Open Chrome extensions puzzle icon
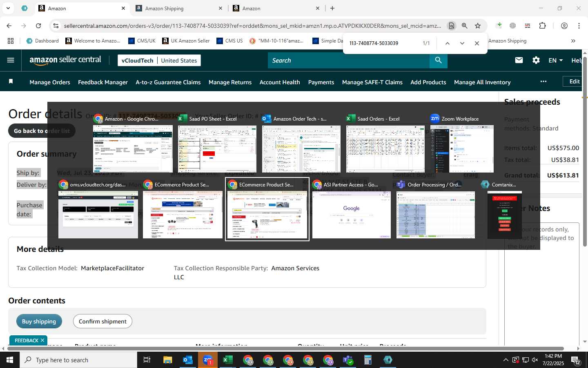Viewport: 588px width, 368px height. 543,26
